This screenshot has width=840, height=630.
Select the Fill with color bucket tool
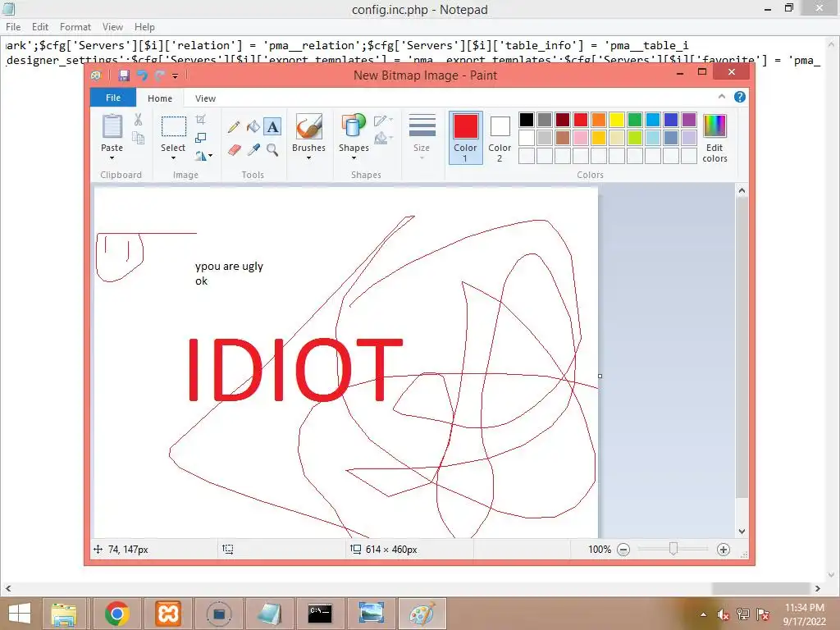(253, 127)
